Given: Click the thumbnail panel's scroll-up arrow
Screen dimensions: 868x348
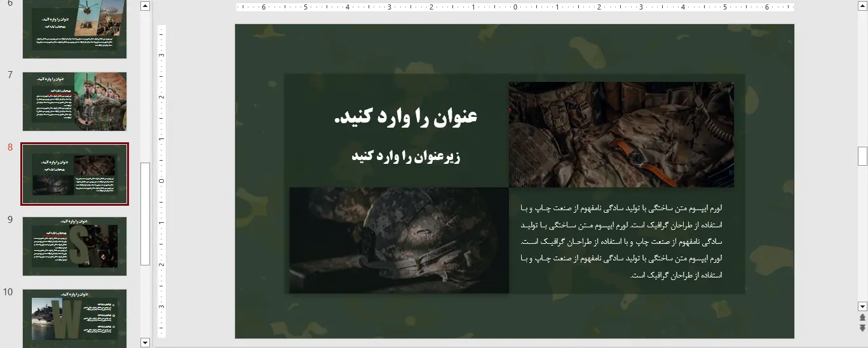Looking at the screenshot, I should [145, 6].
